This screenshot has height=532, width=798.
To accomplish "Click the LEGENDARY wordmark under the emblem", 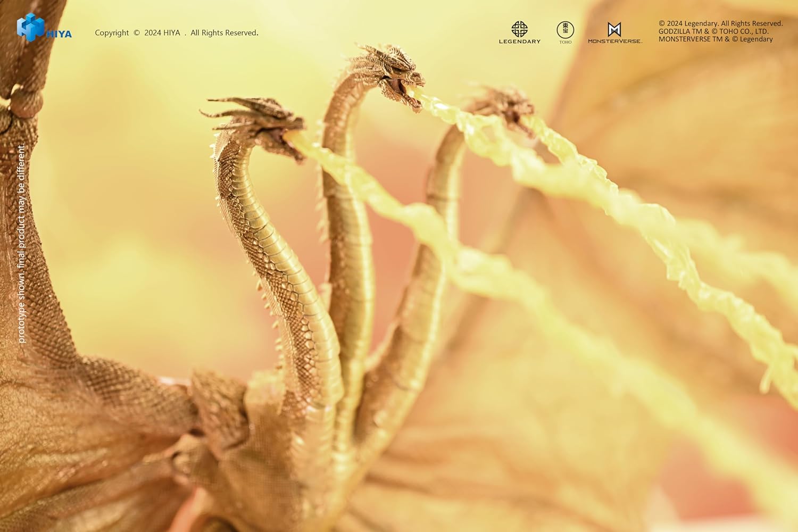I will coord(519,41).
